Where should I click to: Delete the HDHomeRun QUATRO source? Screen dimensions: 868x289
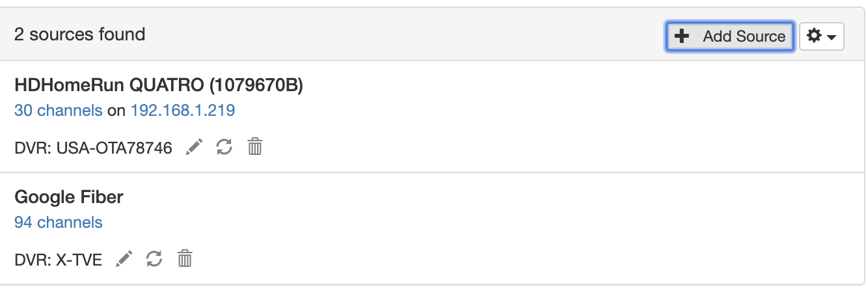(255, 148)
